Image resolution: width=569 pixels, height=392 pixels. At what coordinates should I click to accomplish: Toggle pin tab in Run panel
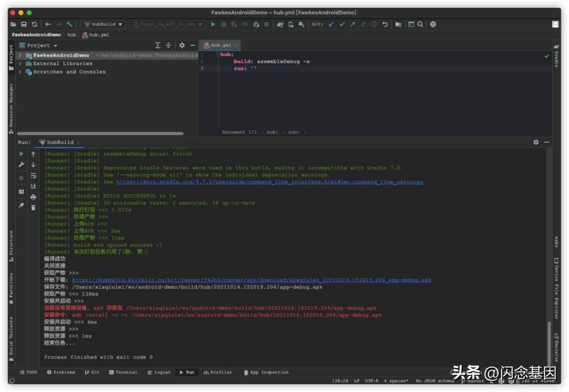coord(22,205)
